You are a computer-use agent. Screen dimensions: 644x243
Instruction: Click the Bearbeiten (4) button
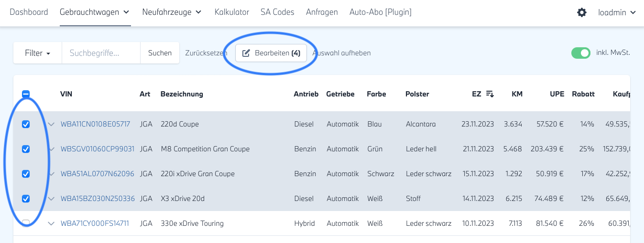[271, 53]
